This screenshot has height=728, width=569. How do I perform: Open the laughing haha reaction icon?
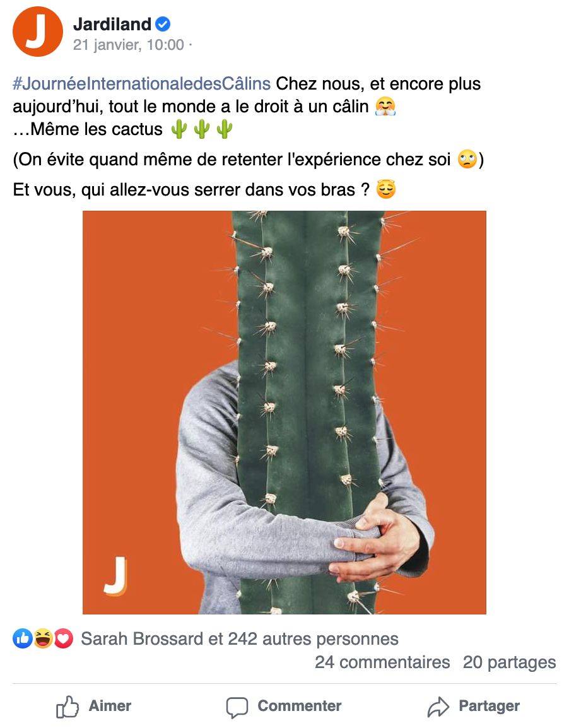(43, 639)
